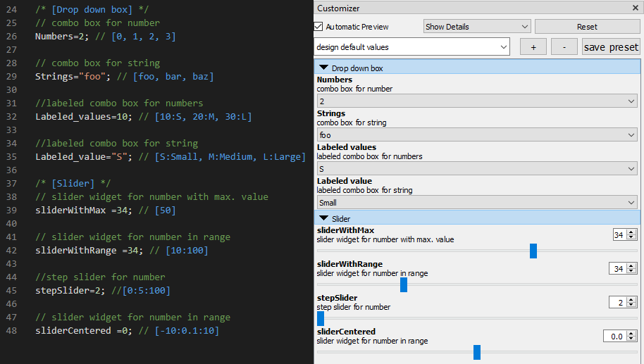Increment the sliderWithMax spin box value
Screen dimensions: 644x364
point(632,232)
